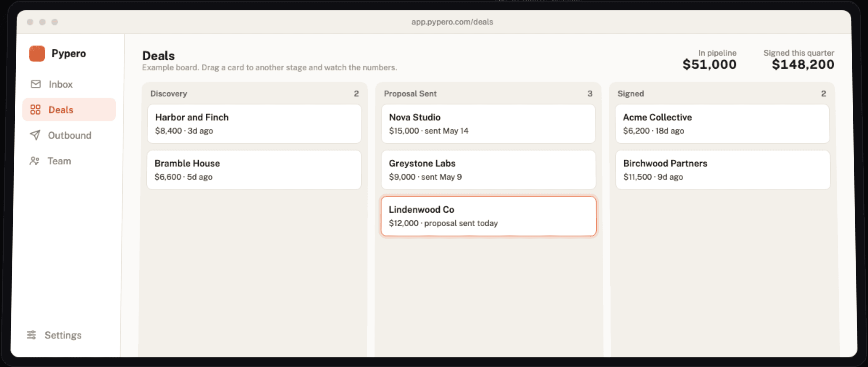Open the Nova Studio deal card
Viewport: 868px width, 367px height.
(488, 124)
